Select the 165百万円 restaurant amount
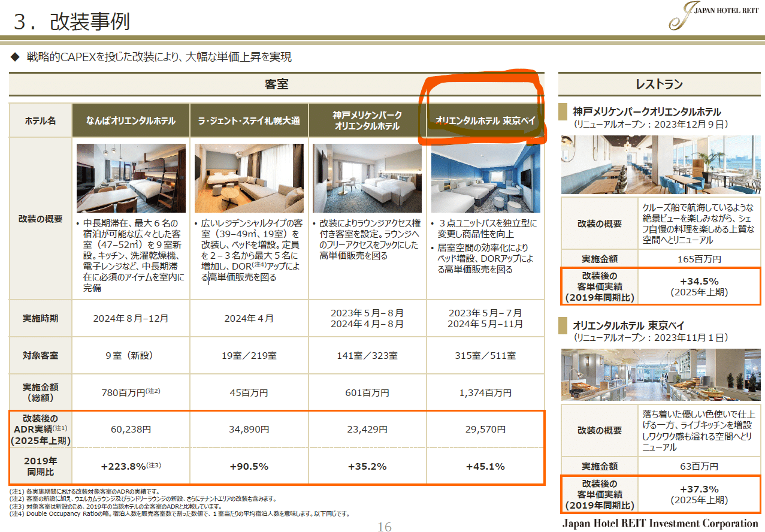765x532 pixels. (699, 259)
